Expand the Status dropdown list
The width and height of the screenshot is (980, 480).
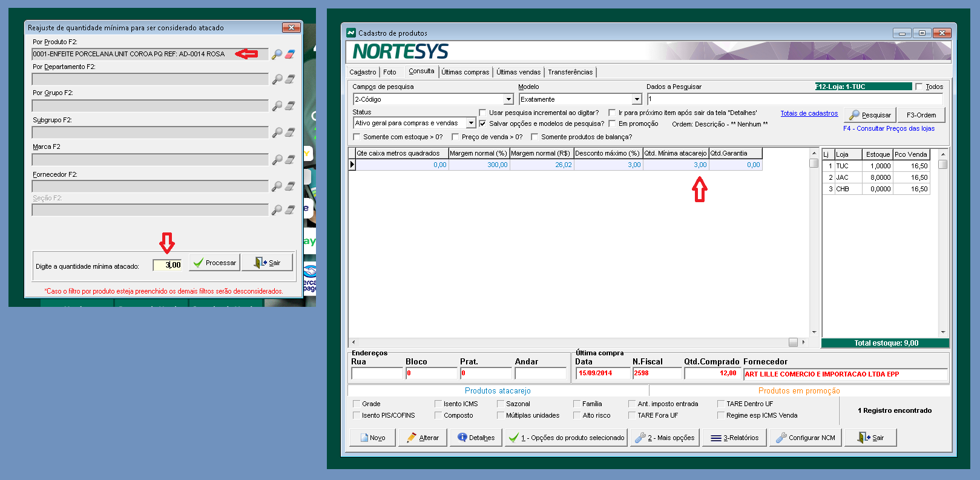click(x=471, y=123)
